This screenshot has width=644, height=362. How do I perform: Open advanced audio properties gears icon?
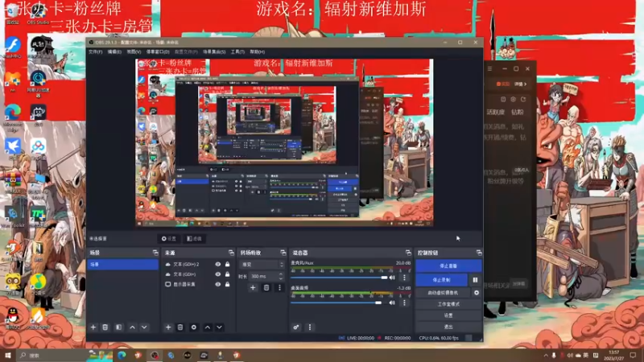(x=296, y=327)
